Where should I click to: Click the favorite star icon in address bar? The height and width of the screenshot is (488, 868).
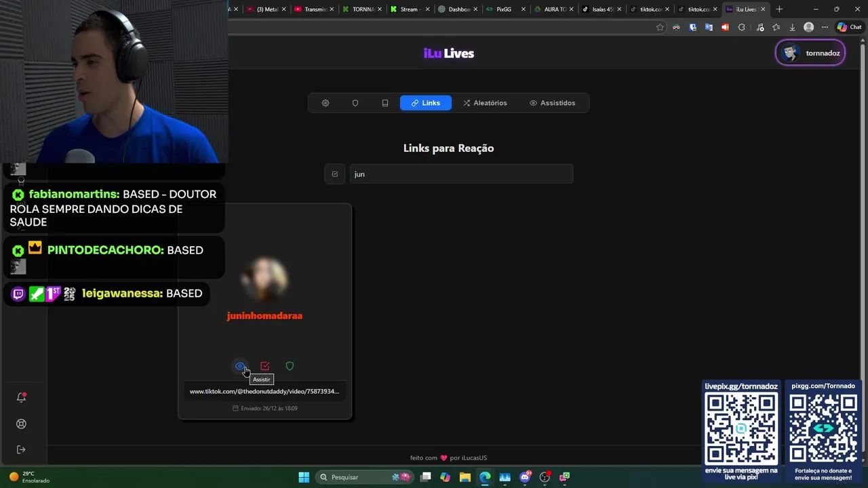point(660,27)
